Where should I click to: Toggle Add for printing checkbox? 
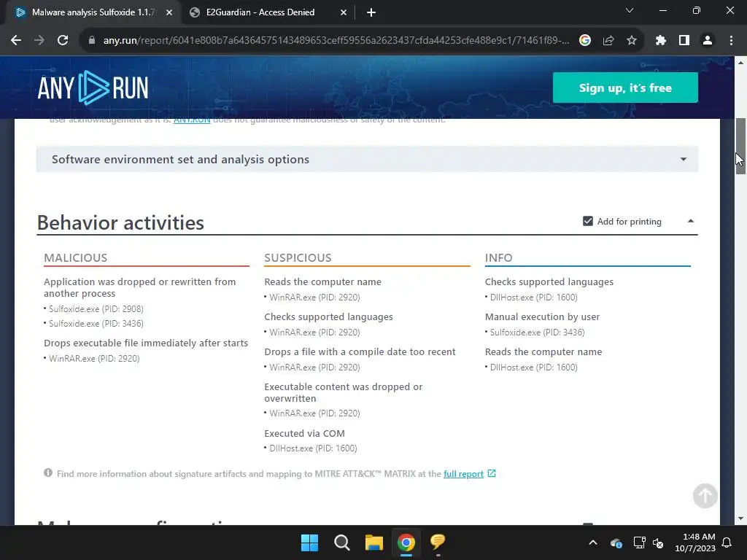588,221
